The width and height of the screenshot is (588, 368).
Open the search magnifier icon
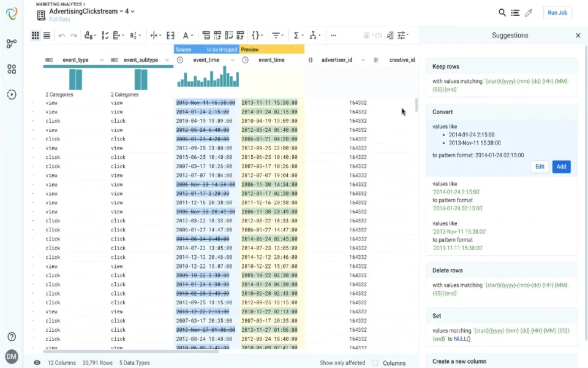click(x=502, y=13)
